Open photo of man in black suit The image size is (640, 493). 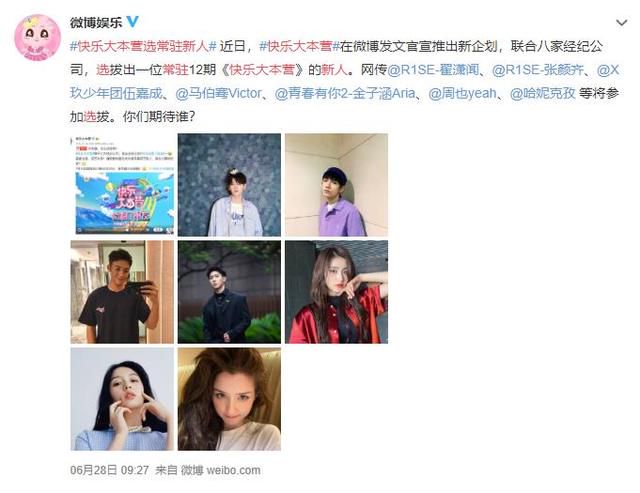click(x=229, y=292)
